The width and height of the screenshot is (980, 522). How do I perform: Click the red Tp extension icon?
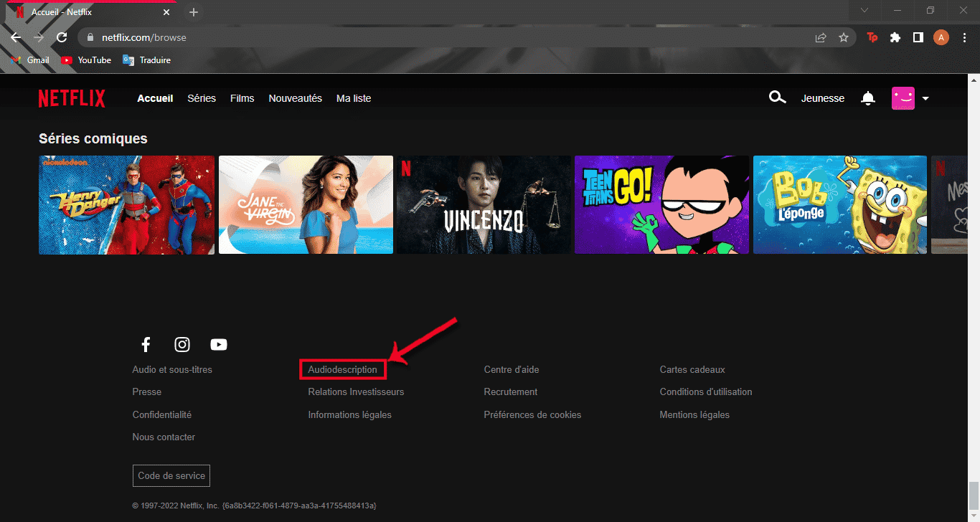point(872,37)
